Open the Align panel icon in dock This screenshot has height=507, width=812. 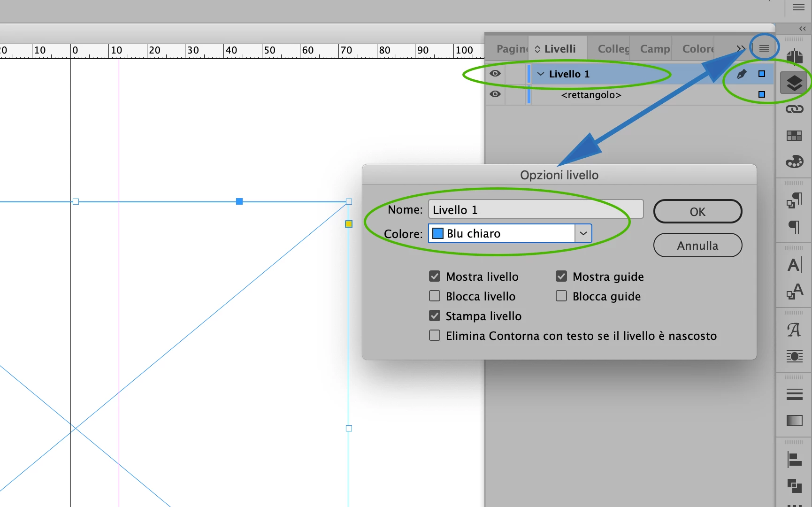point(794,459)
